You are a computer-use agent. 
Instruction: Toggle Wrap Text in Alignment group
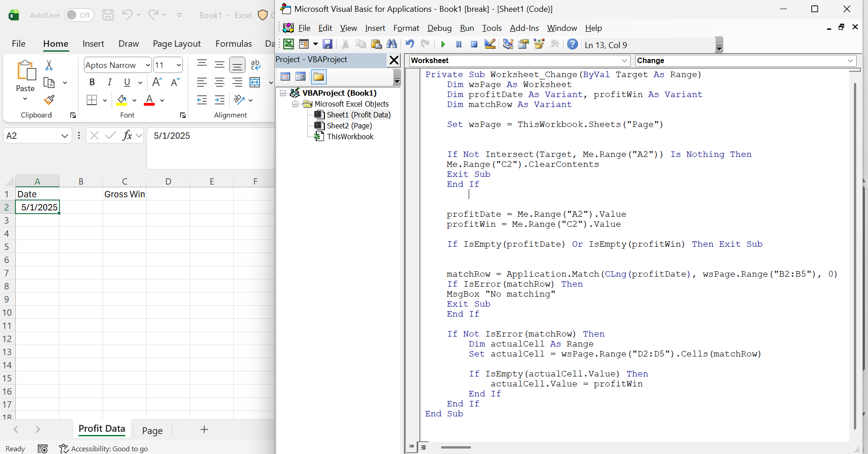pos(255,65)
